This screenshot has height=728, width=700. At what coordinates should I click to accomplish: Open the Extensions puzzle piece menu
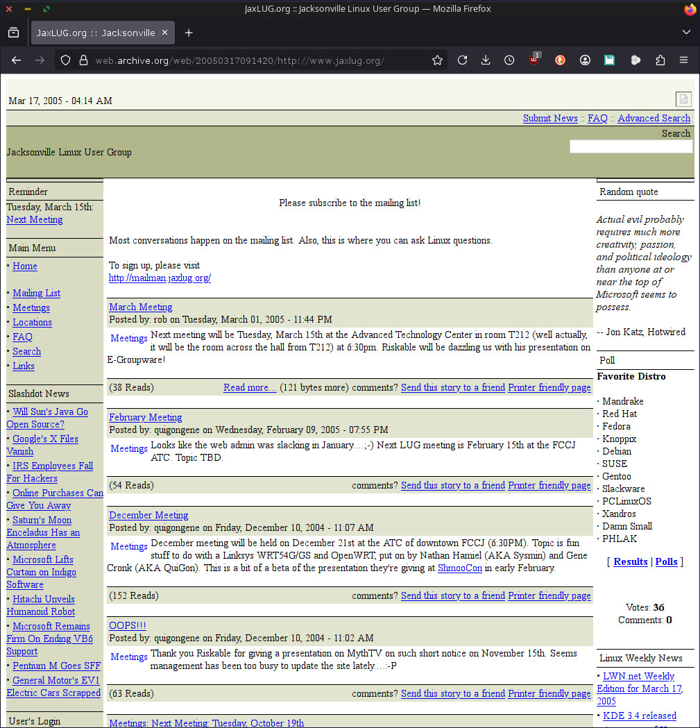(x=660, y=60)
